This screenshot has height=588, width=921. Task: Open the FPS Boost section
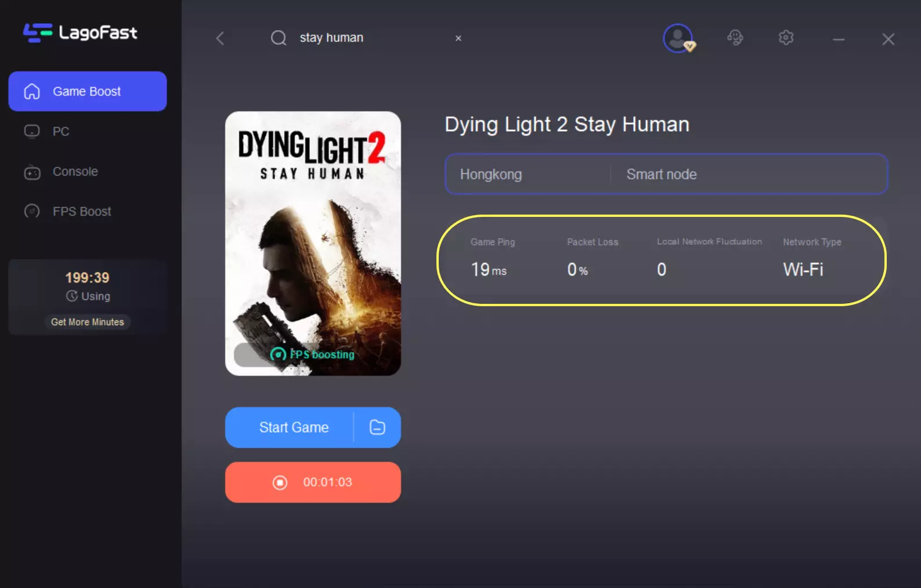point(81,212)
